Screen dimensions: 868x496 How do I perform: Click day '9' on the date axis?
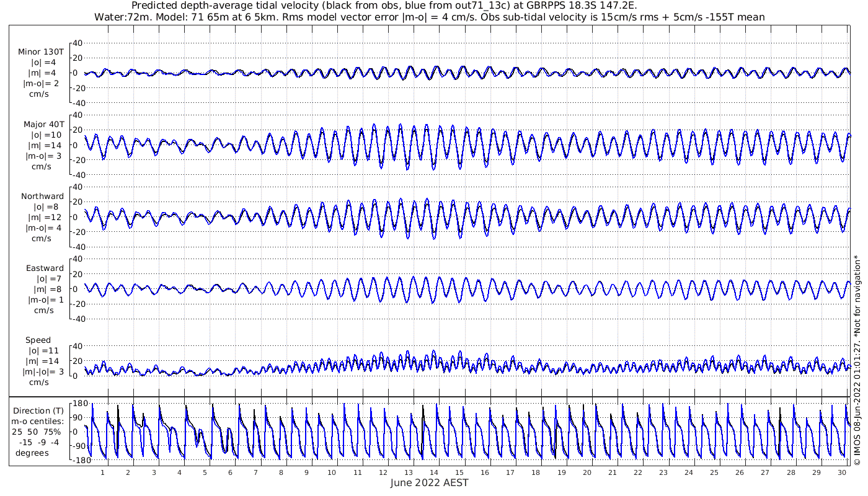point(306,472)
